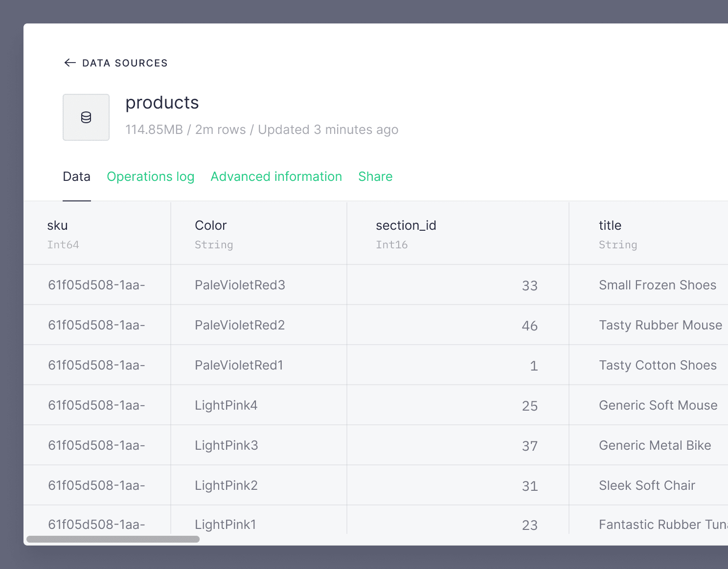The width and height of the screenshot is (728, 569).
Task: Click the products database icon
Action: pos(86,117)
